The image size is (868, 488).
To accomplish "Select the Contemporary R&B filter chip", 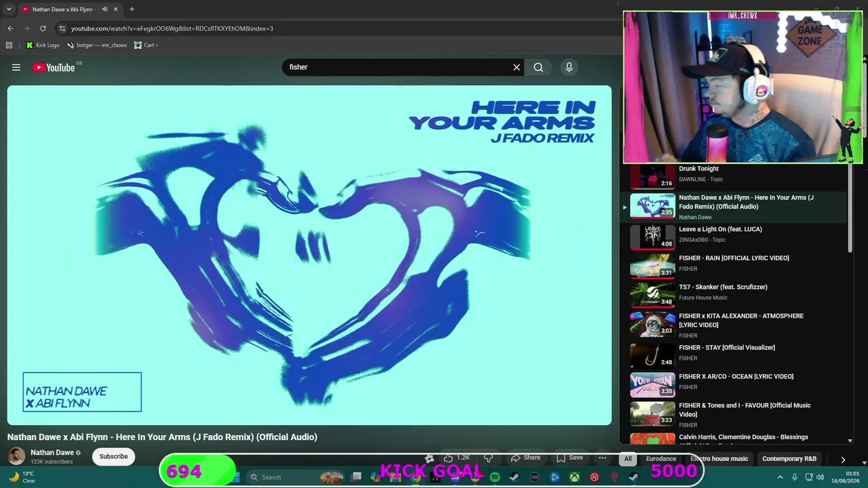I will point(789,459).
